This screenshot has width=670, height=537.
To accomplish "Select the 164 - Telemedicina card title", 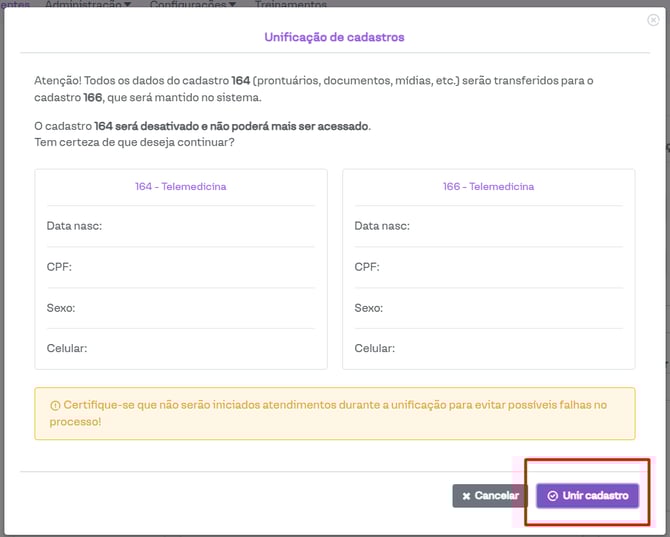I will [181, 186].
